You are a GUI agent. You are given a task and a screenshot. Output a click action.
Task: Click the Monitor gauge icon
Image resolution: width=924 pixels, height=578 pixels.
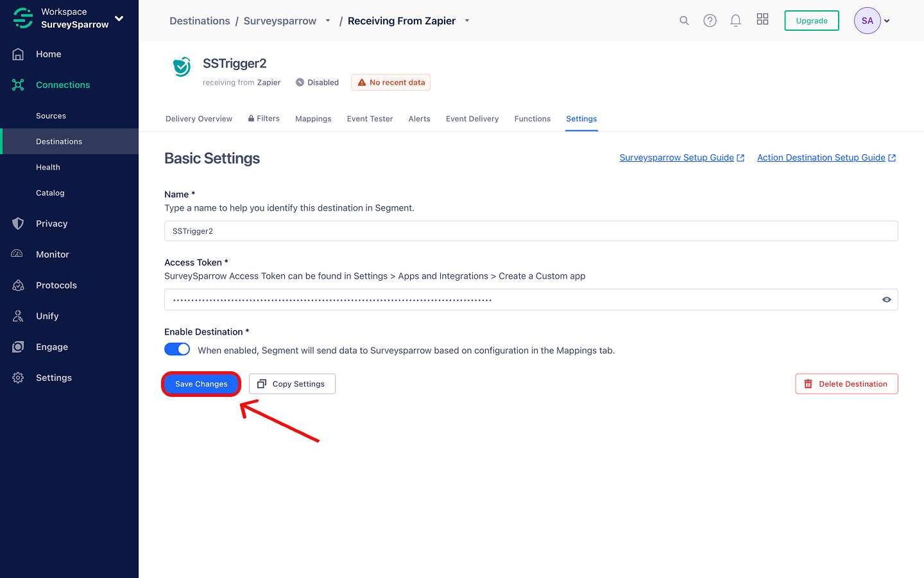(18, 254)
